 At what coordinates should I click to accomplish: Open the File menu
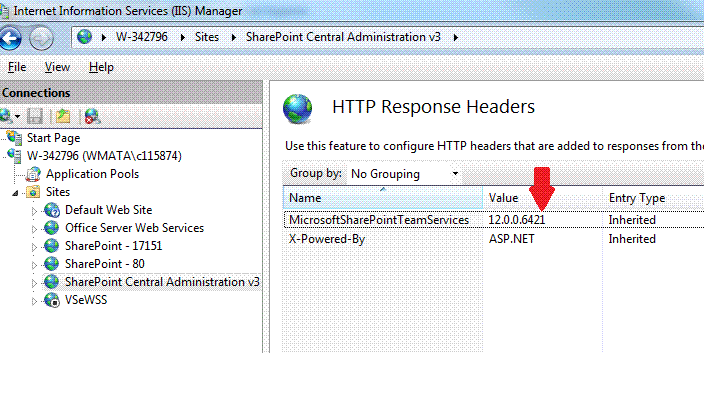pyautogui.click(x=17, y=67)
